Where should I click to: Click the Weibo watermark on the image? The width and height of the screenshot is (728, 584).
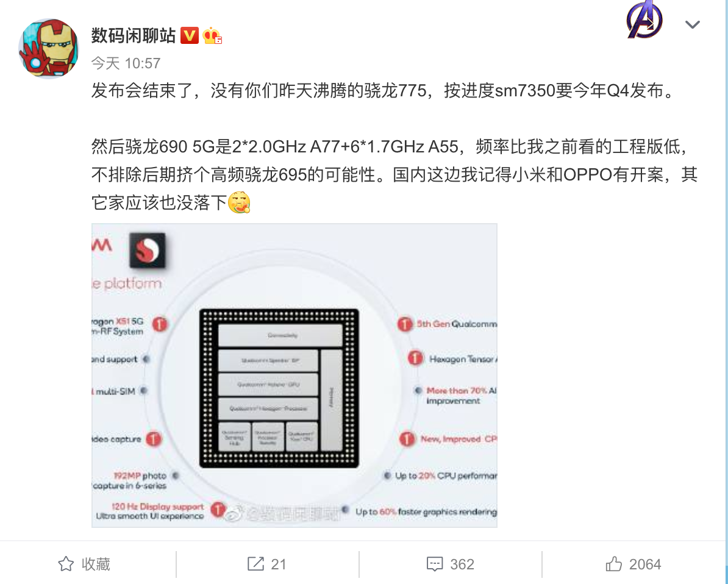(x=284, y=512)
